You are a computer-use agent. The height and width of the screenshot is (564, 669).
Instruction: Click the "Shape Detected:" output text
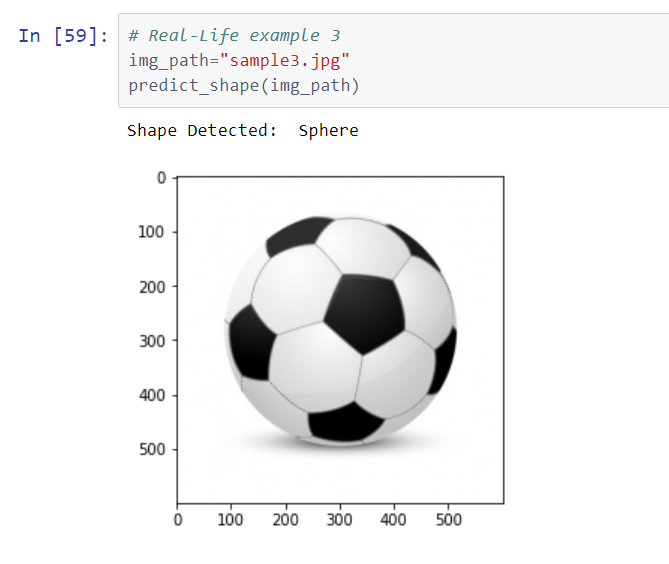(x=202, y=131)
